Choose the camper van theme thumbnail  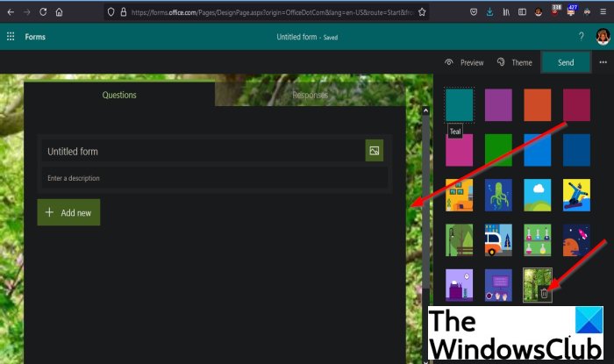pos(498,240)
